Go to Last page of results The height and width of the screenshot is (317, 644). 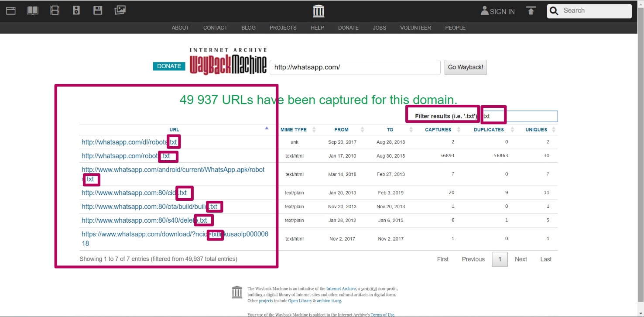click(546, 259)
